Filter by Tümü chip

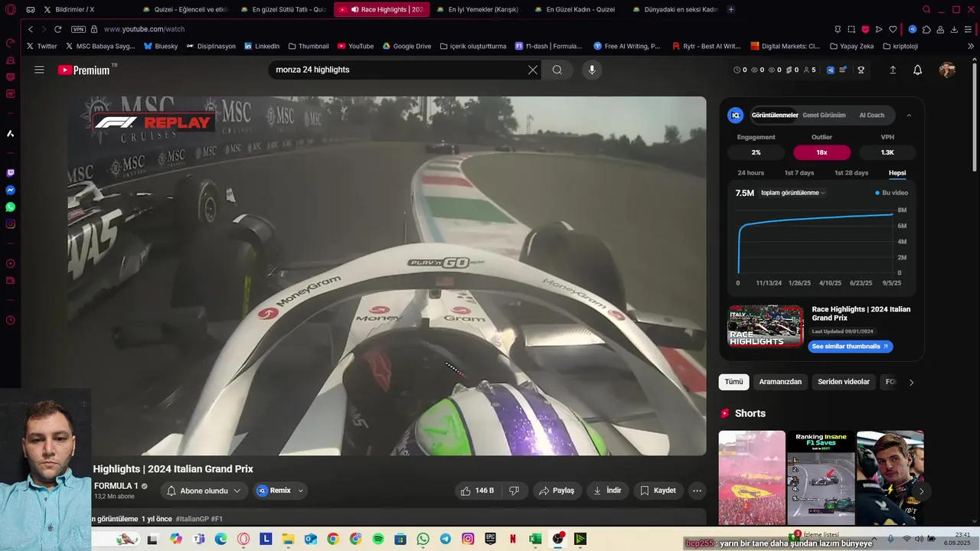coord(733,382)
